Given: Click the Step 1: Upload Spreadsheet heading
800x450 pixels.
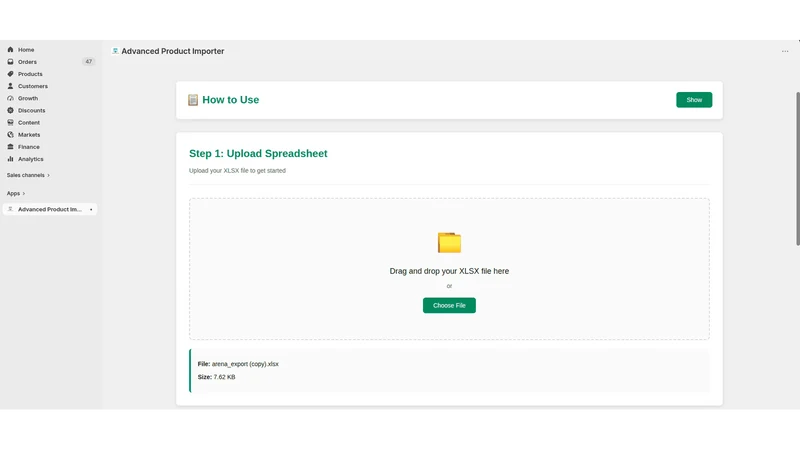Looking at the screenshot, I should pos(258,154).
